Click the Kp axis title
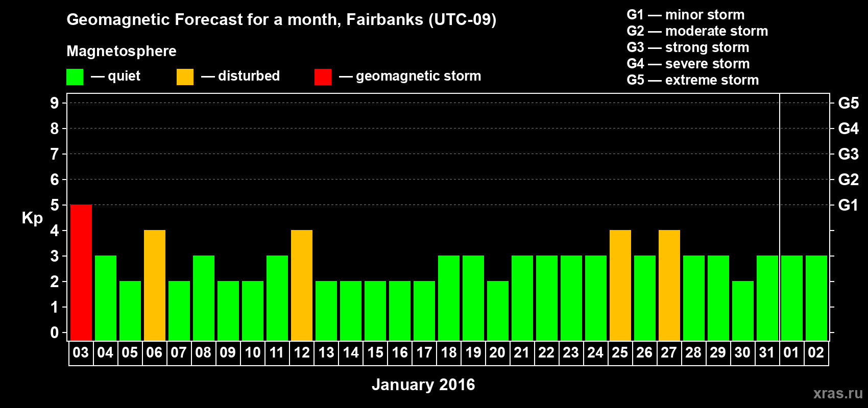This screenshot has width=868, height=408. [x=32, y=218]
